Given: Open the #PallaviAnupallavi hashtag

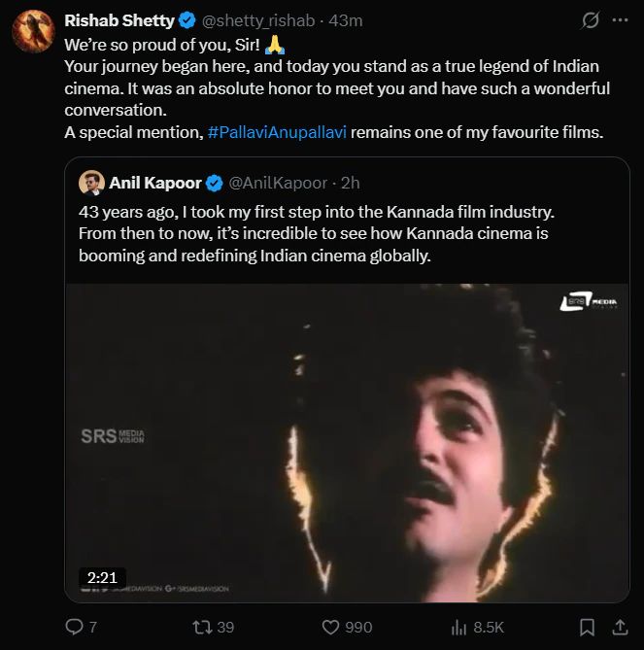Looking at the screenshot, I should pos(276,132).
